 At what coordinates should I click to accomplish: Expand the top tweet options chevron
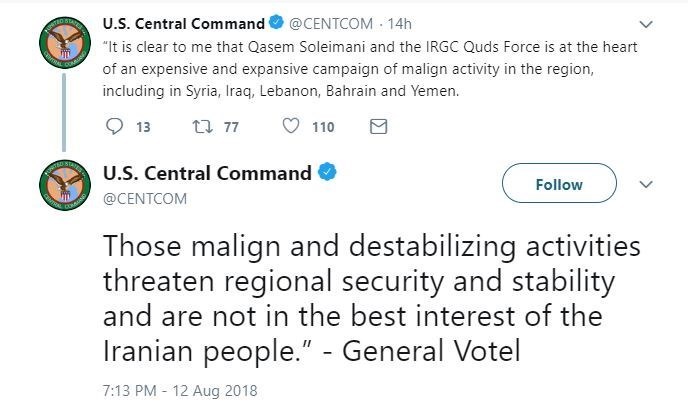(x=646, y=24)
